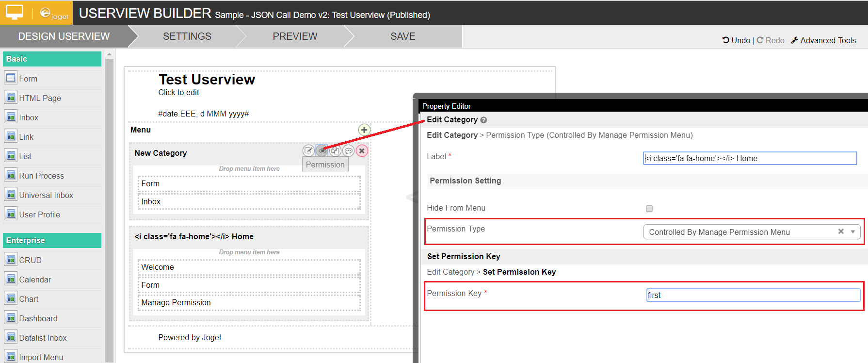Click the Joget logo in header
The height and width of the screenshot is (363, 868).
[54, 13]
